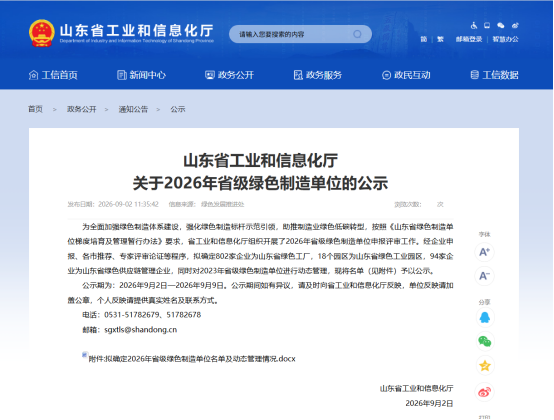Share article via QQ penguin icon

485,318
